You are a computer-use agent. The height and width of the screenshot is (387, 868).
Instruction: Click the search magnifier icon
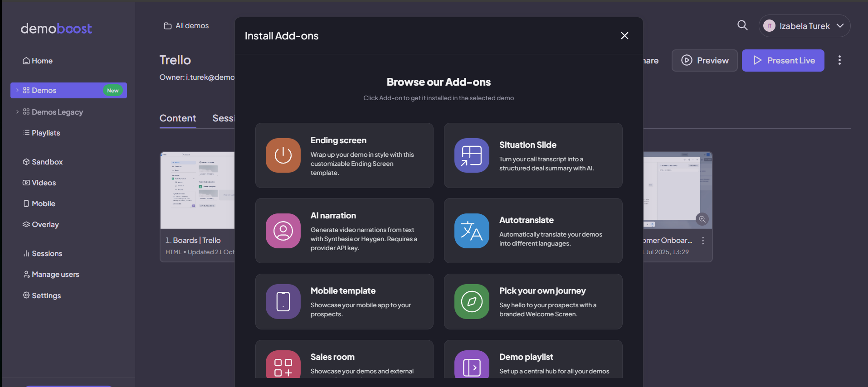point(742,25)
